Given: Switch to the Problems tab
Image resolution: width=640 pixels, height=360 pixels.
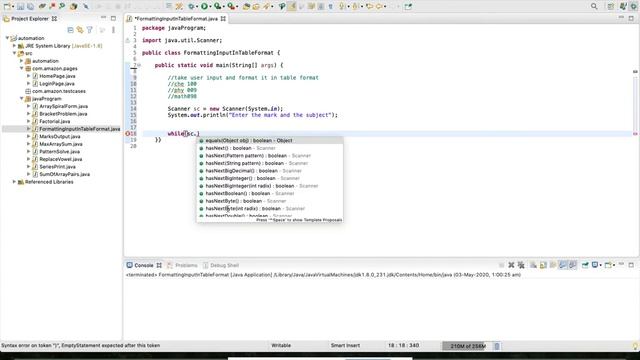Looking at the screenshot, I should tap(182, 265).
